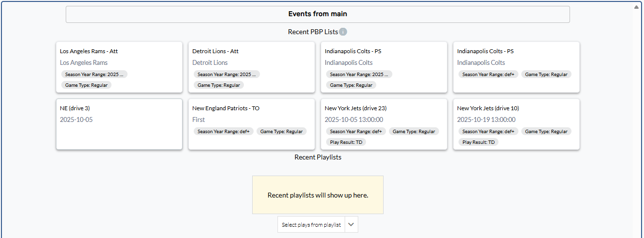644x238 pixels.
Task: Open Indianapolis Colts - PS card with def+ range
Action: click(x=485, y=51)
